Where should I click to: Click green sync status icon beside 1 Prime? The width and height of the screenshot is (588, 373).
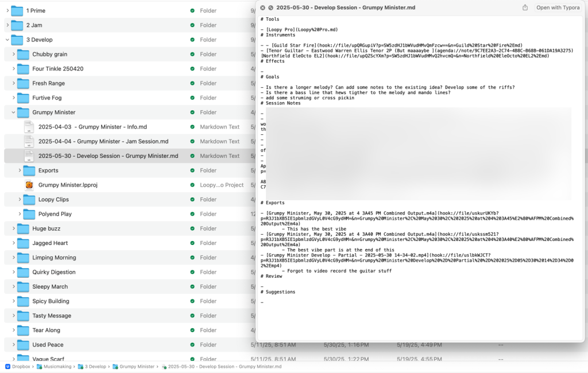click(x=192, y=11)
